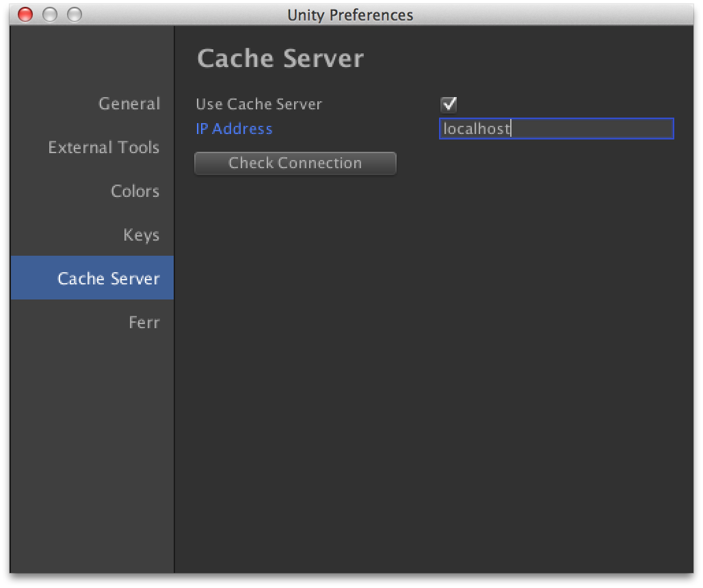Focus the IP Address input field
This screenshot has height=588, width=703.
(x=557, y=129)
